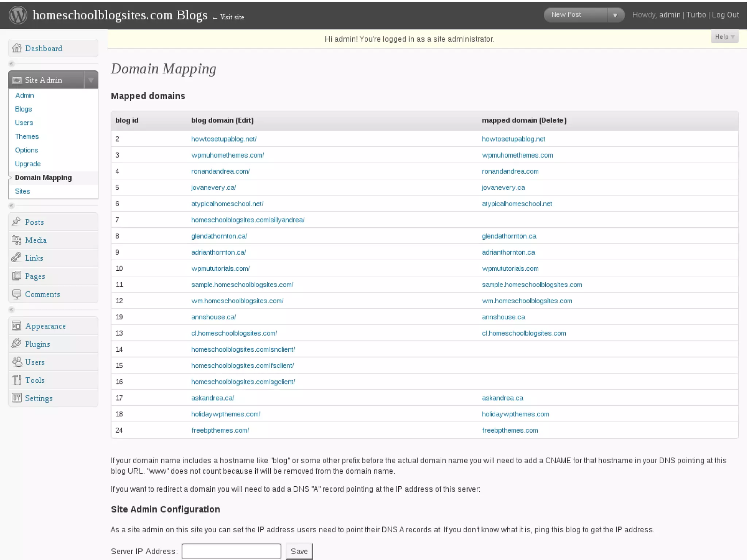
Task: Collapse menu separator below Dashboard
Action: tap(12, 64)
